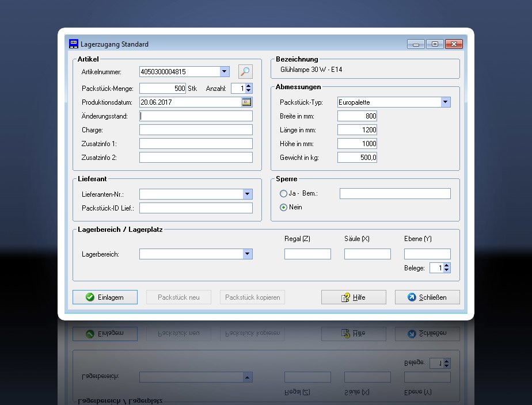This screenshot has width=532, height=405.
Task: Click the Säule (X) input field
Action: 367,254
